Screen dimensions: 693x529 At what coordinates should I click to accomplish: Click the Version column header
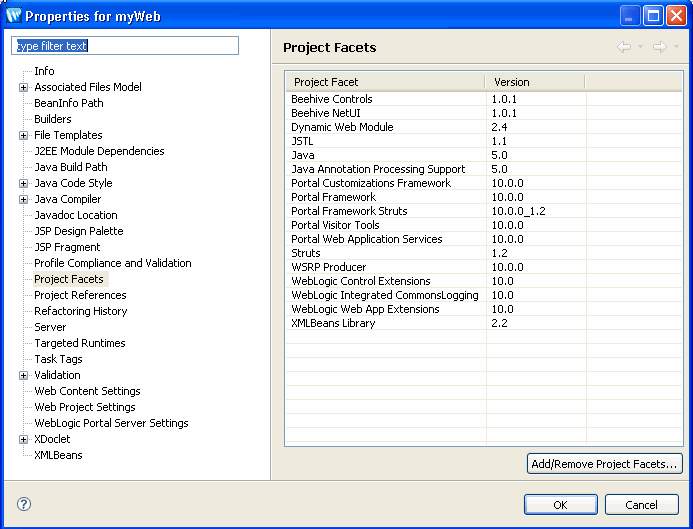[x=535, y=82]
